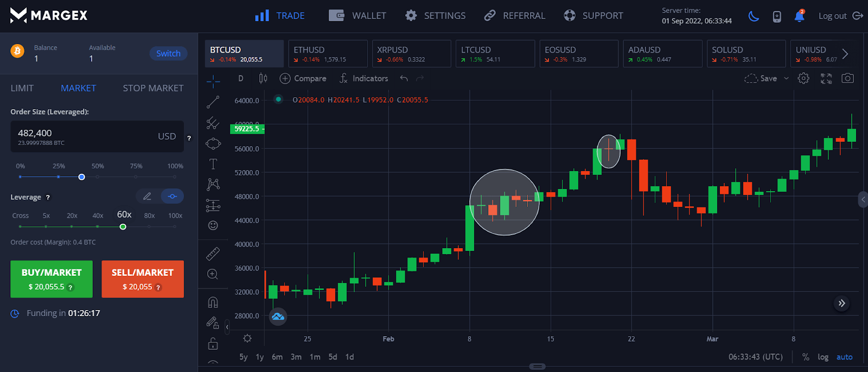Toggle the leverage slider mode button
Viewport: 868px width, 372px height.
pos(173,197)
